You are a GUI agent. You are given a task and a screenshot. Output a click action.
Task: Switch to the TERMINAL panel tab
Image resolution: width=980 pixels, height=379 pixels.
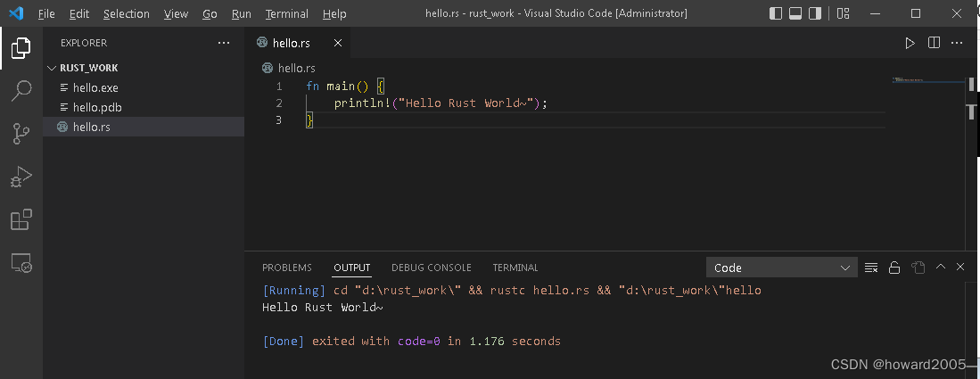point(515,268)
